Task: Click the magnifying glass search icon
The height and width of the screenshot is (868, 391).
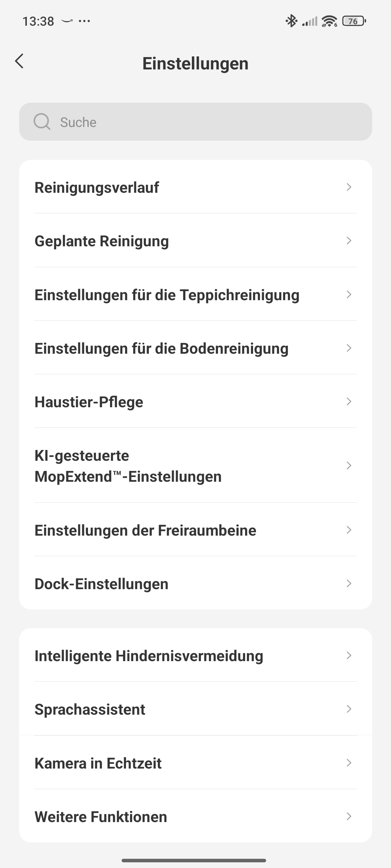Action: tap(42, 122)
